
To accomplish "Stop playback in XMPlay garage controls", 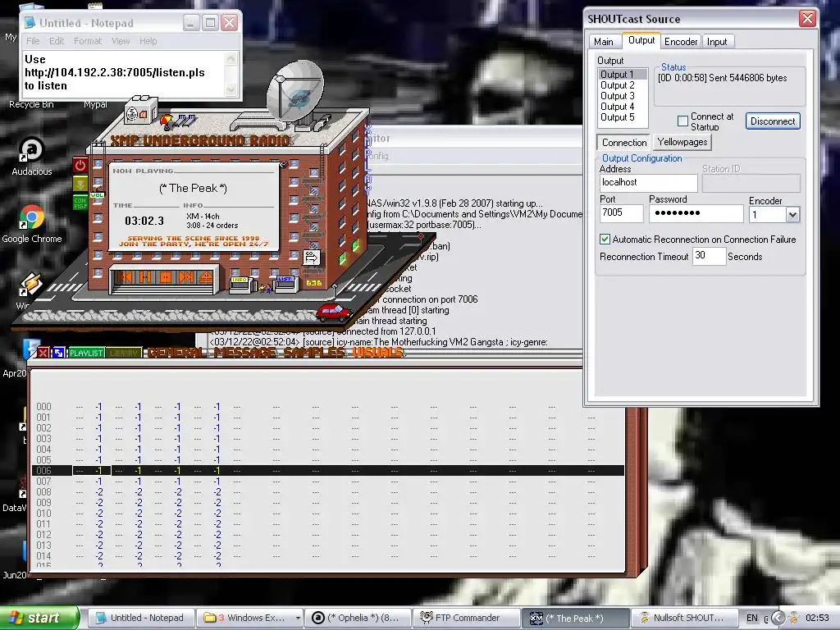I will (165, 277).
